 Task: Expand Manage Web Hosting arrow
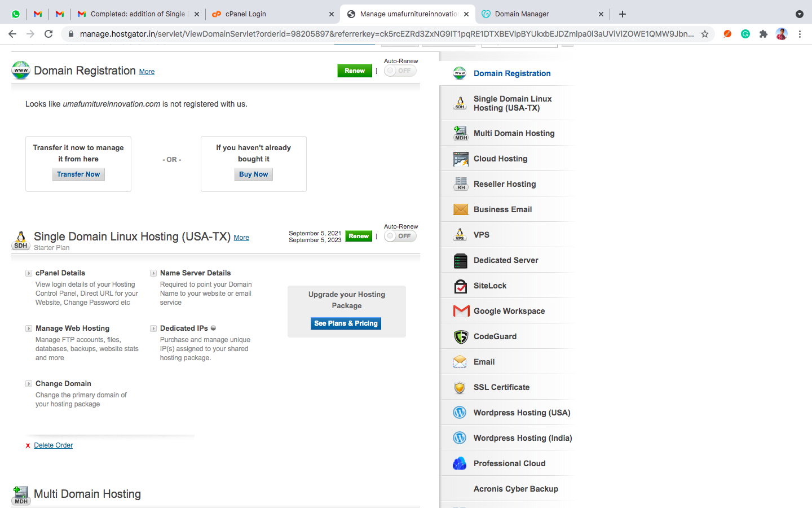[x=29, y=329]
